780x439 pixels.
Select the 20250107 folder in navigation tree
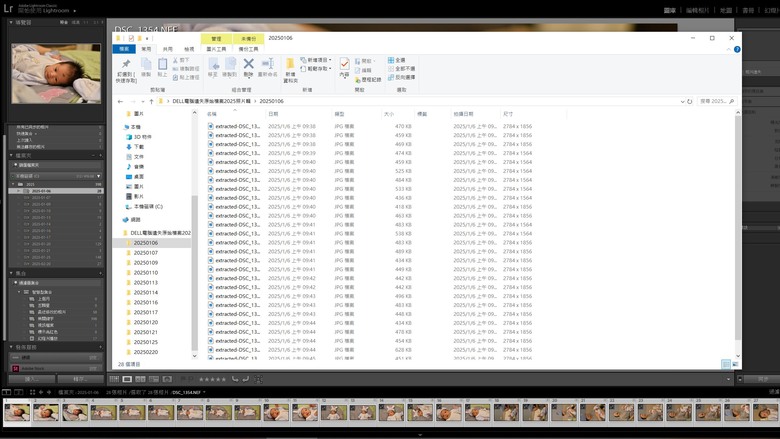click(x=145, y=253)
